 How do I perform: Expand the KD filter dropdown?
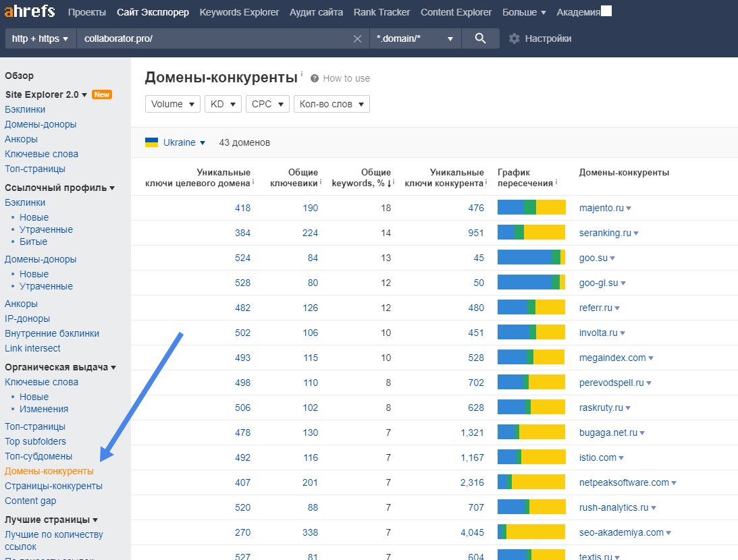[x=225, y=104]
